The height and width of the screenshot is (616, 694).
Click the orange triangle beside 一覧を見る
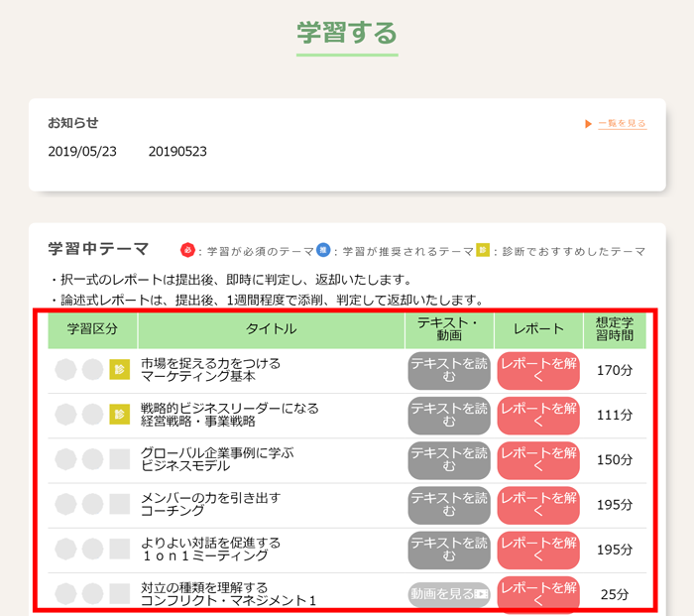pyautogui.click(x=588, y=124)
